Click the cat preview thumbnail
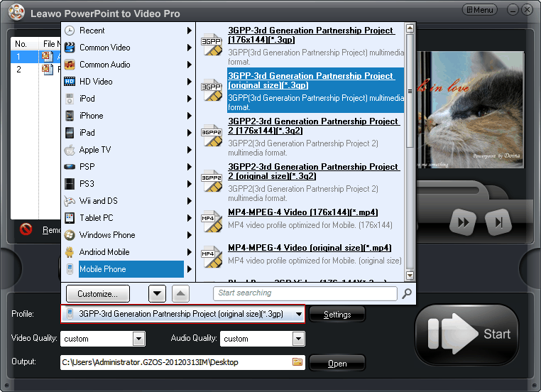The image size is (541, 392). pyautogui.click(x=470, y=110)
